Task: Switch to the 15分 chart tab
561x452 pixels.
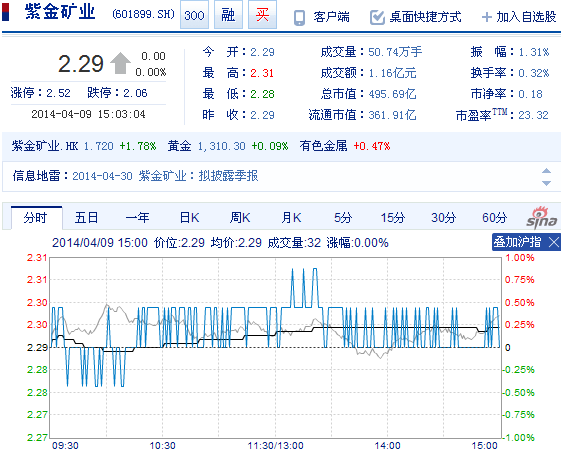Action: pyautogui.click(x=392, y=218)
